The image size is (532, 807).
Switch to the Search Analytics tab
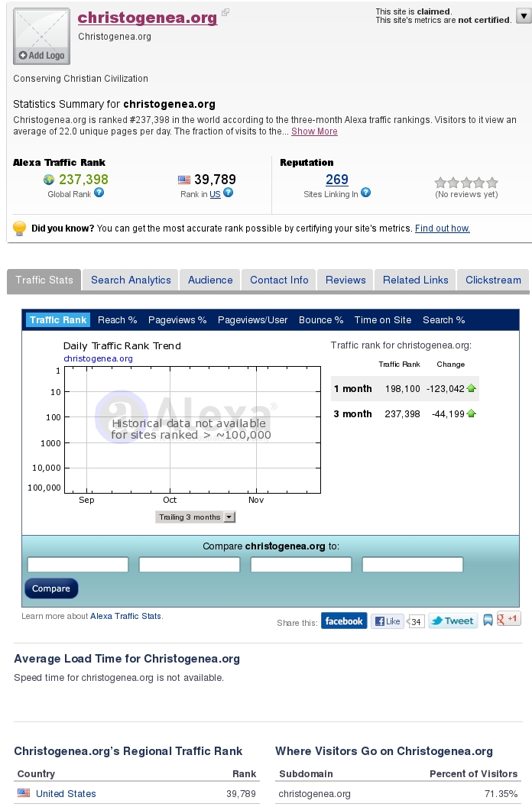tap(131, 280)
